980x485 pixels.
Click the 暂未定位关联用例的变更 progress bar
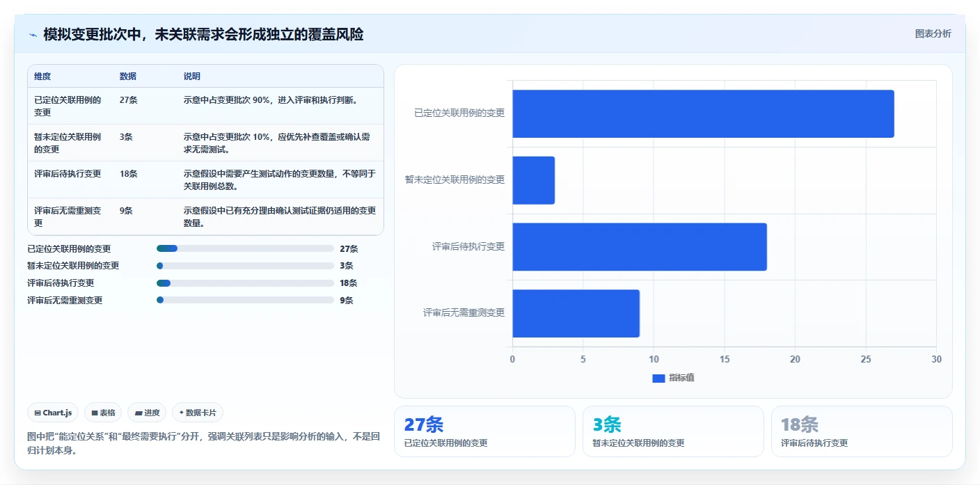(246, 266)
